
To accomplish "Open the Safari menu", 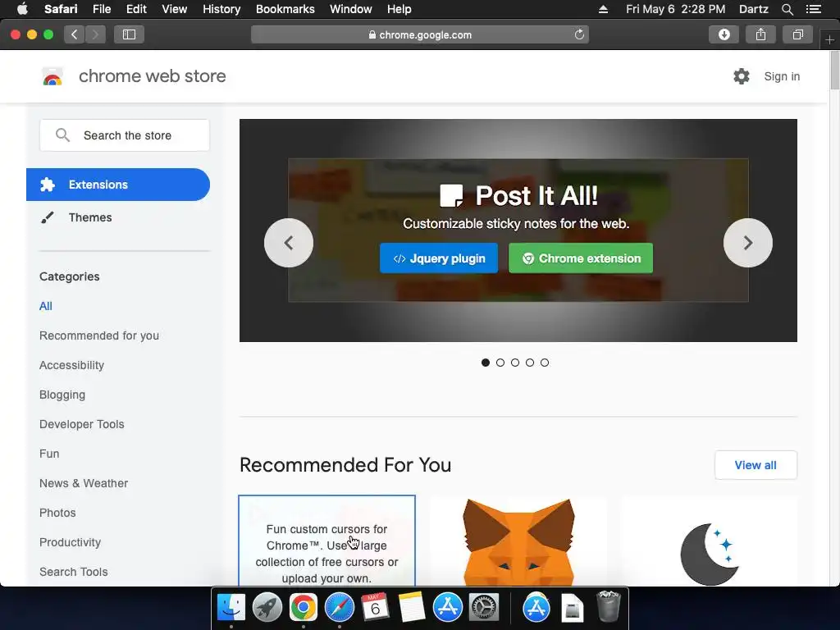I will (61, 9).
